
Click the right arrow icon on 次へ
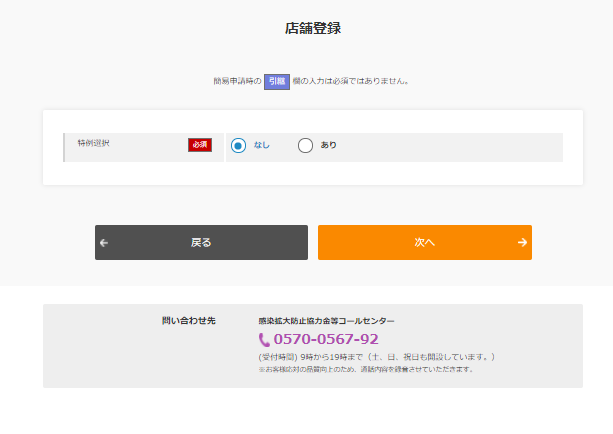pos(522,242)
